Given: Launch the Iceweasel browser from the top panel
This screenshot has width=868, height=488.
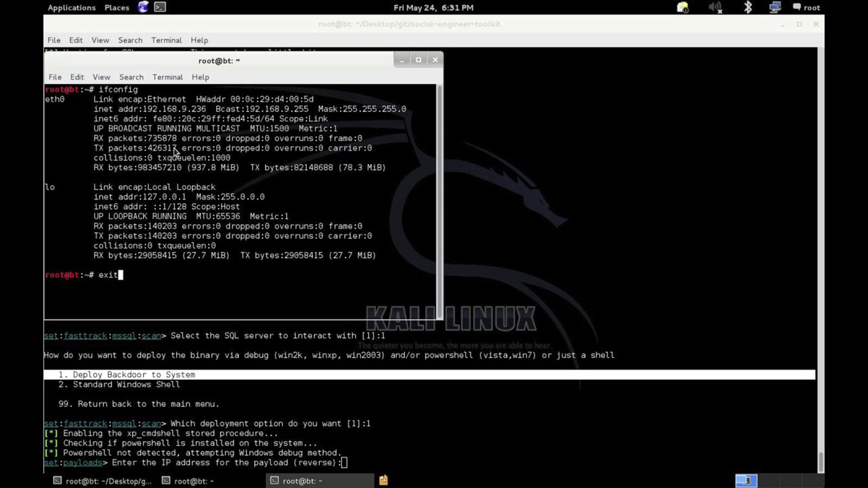Looking at the screenshot, I should [143, 7].
